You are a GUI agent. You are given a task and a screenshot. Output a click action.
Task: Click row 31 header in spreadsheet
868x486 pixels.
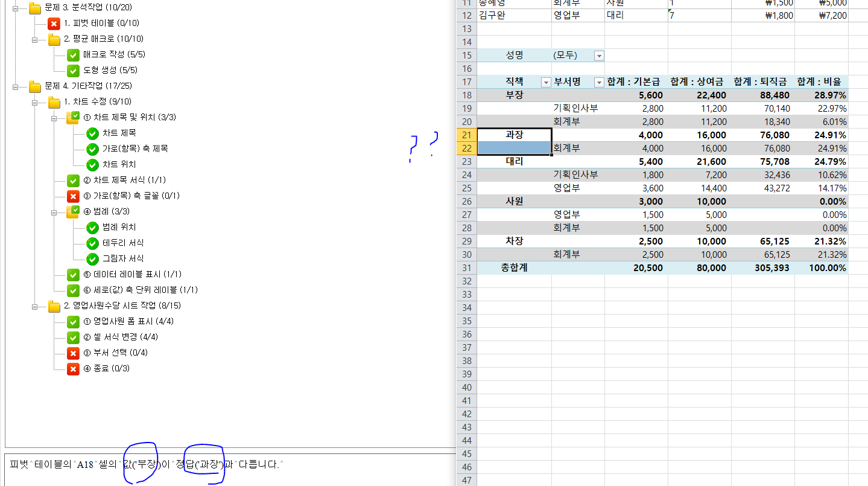point(466,267)
